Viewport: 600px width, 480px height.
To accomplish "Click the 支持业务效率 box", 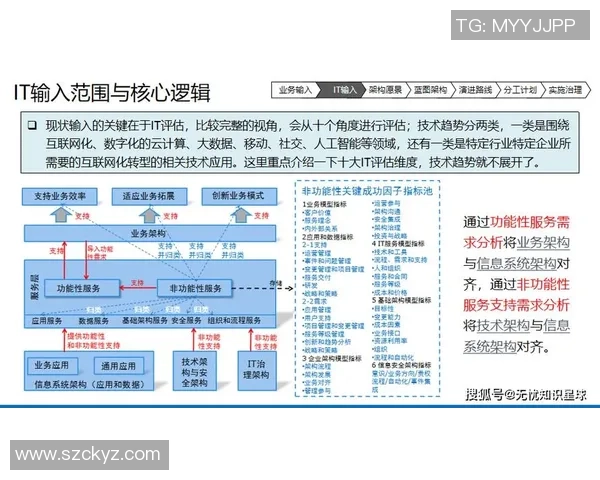I will click(x=60, y=196).
